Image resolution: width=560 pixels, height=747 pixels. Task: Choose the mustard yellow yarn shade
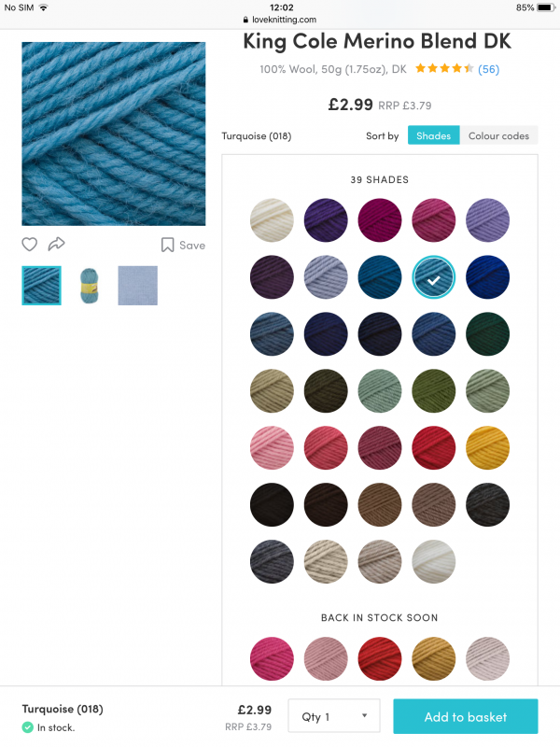(488, 447)
